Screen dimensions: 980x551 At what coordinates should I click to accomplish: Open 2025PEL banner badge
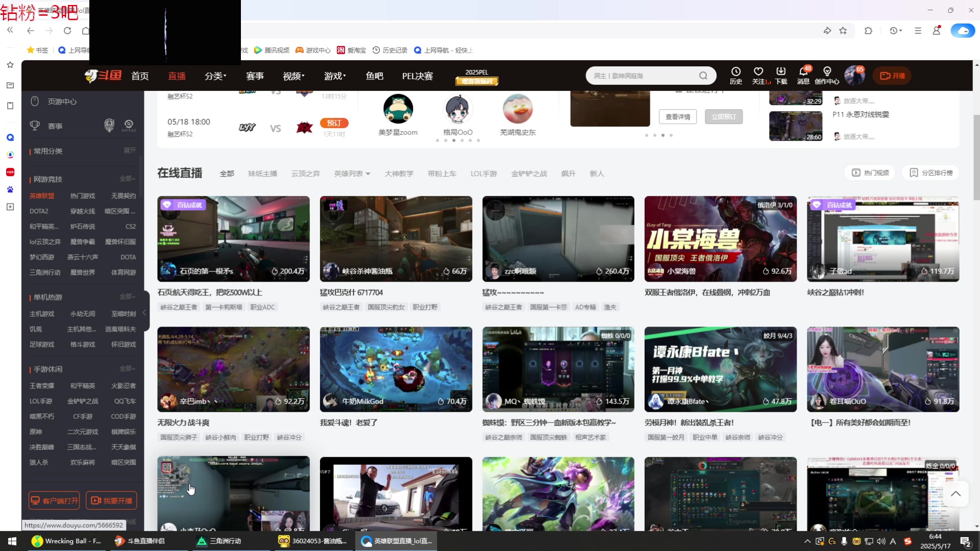coord(477,76)
